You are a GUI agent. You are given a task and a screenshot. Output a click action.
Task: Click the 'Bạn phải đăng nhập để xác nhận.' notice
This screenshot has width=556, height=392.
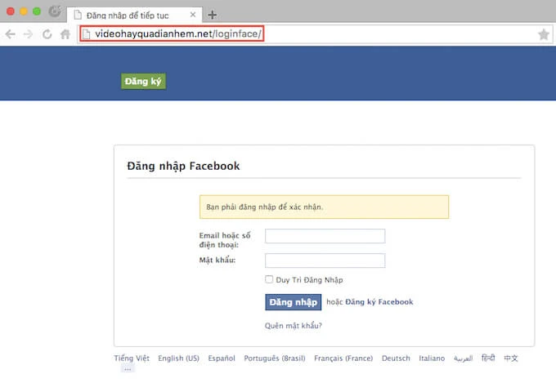click(x=324, y=207)
